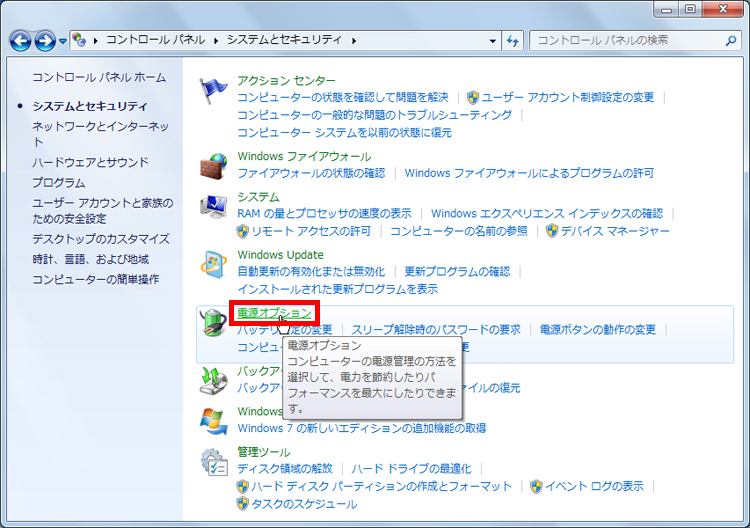Open the Windows Update heading link
Viewport: 750px width, 528px height.
(280, 254)
